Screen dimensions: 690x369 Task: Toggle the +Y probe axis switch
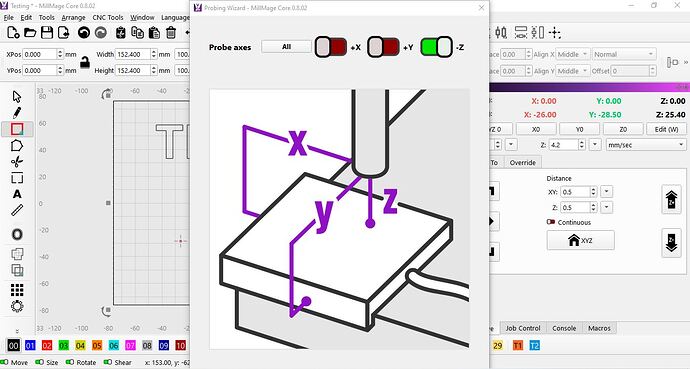(x=383, y=47)
